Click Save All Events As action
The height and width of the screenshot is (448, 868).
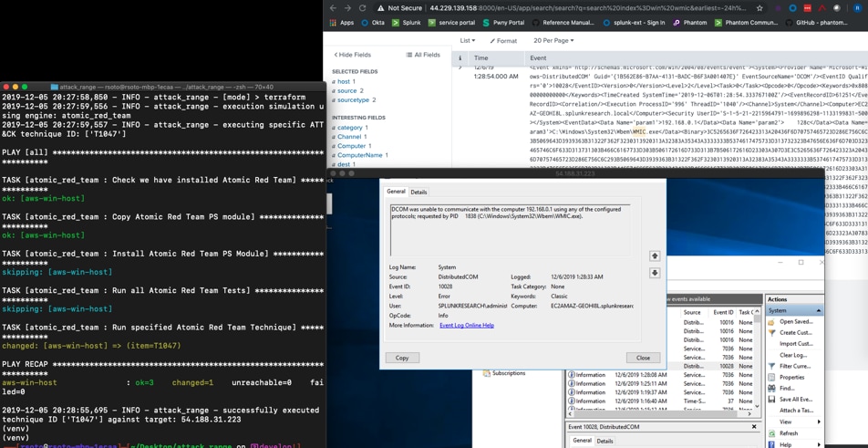tap(795, 400)
